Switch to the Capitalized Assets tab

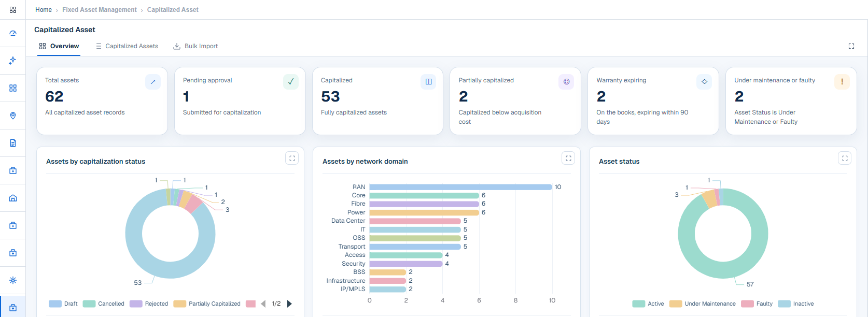pyautogui.click(x=127, y=46)
